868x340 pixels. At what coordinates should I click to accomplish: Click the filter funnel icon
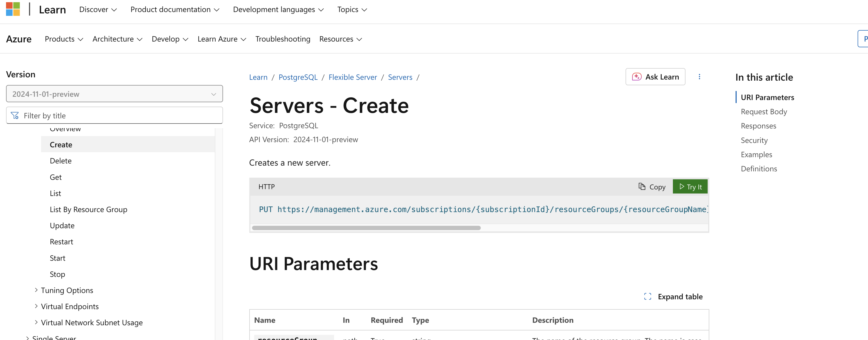(x=15, y=115)
